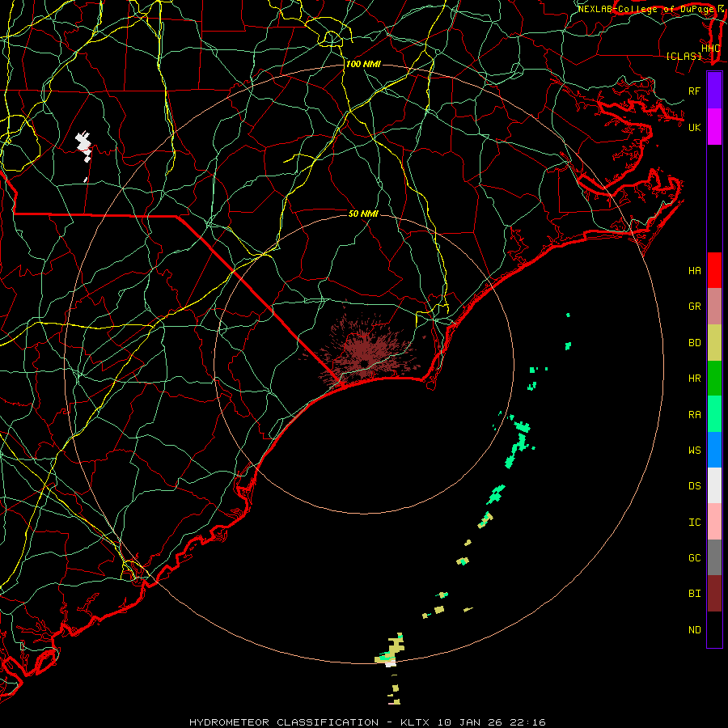Screen dimensions: 728x728
Task: Click the 'RF' legend label
Action: coord(694,91)
